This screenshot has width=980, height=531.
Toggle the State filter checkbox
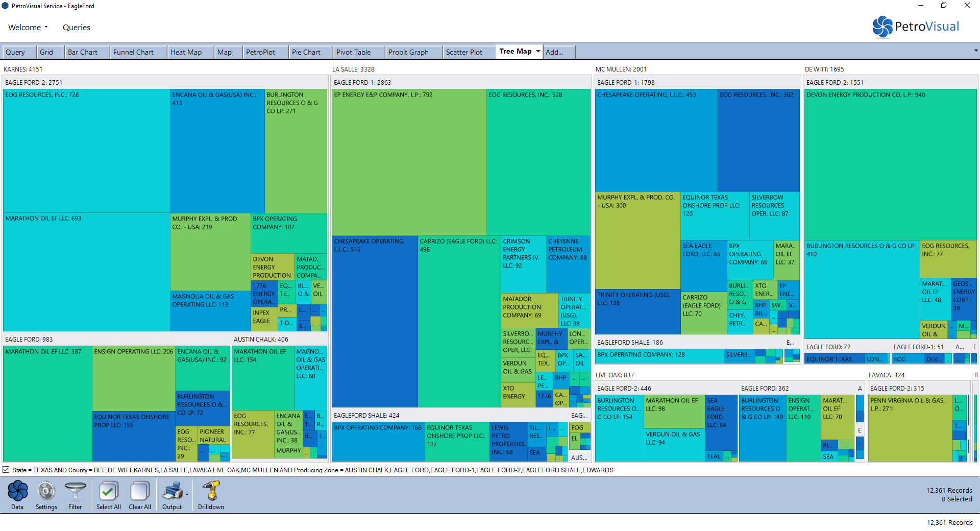[6, 470]
